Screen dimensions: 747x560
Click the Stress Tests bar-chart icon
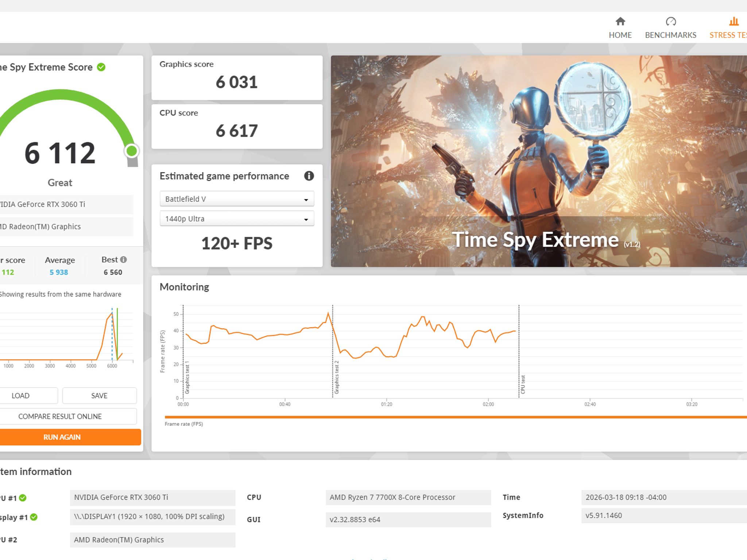pyautogui.click(x=734, y=22)
